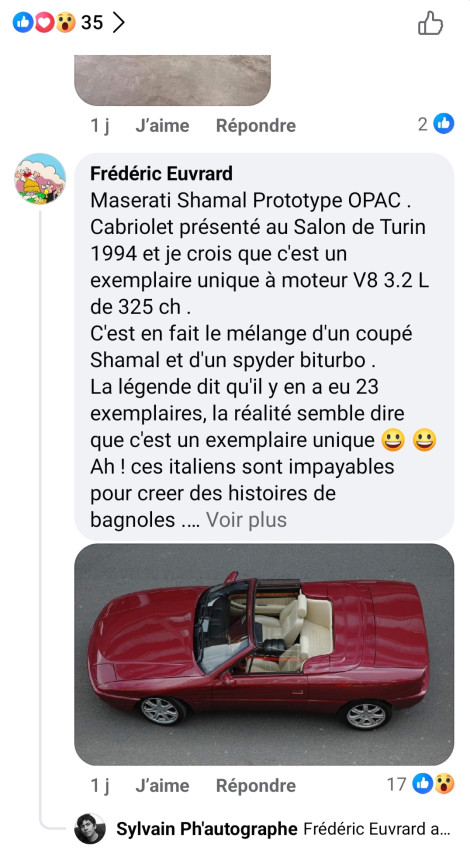The height and width of the screenshot is (860, 470).
Task: Tap the thumbs-up like icon at top right
Action: (x=430, y=23)
